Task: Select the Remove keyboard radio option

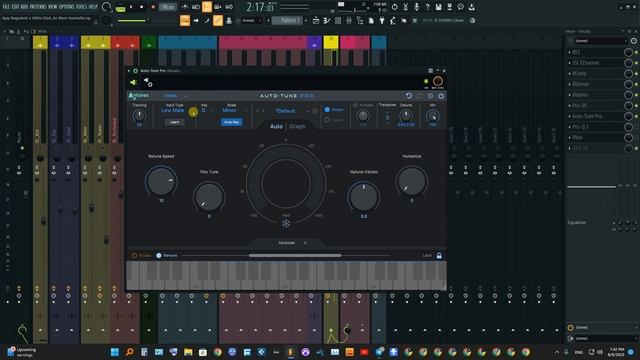Action: click(x=159, y=256)
